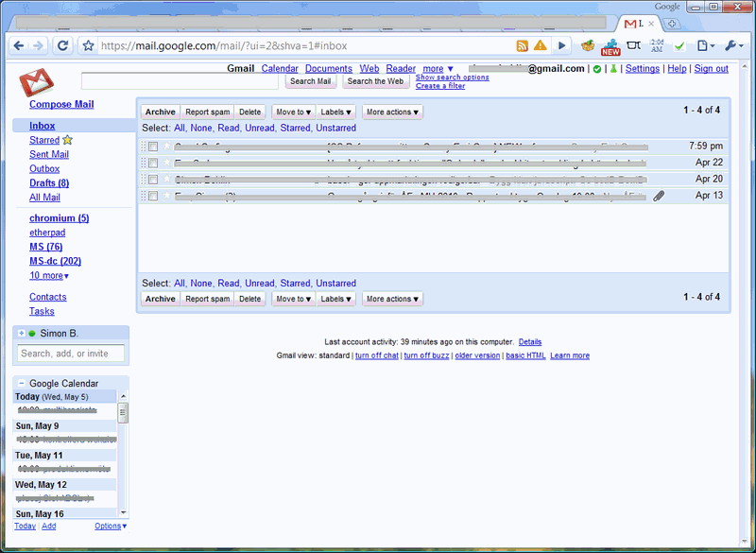Click the Search the Web button
Image resolution: width=756 pixels, height=553 pixels.
[x=375, y=81]
